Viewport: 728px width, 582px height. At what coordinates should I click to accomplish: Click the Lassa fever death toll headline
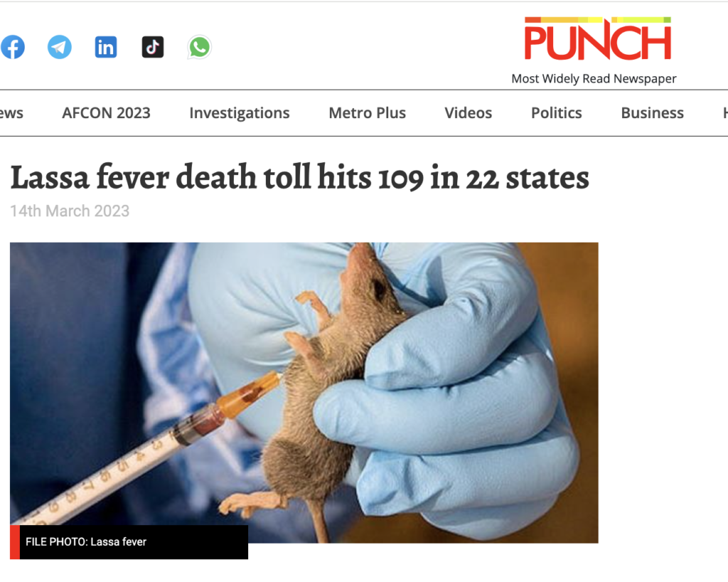(299, 177)
